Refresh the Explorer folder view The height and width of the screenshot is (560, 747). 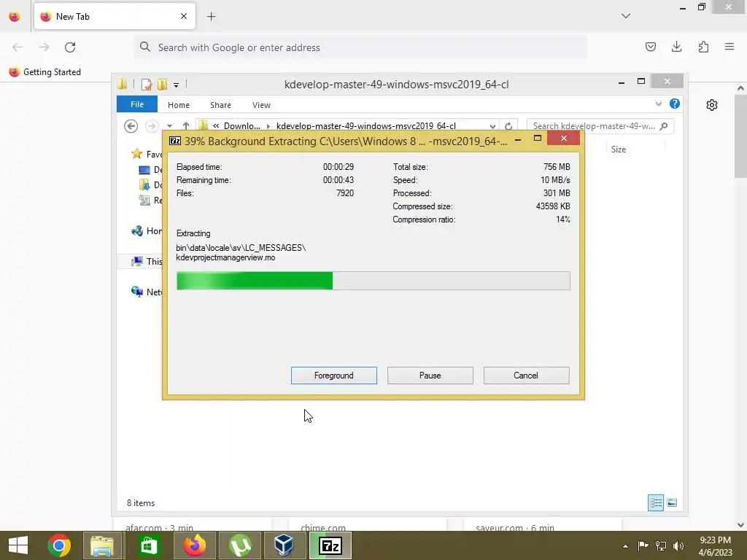[508, 126]
